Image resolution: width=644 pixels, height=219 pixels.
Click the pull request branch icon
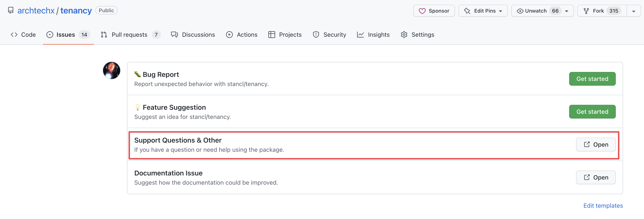pos(104,35)
